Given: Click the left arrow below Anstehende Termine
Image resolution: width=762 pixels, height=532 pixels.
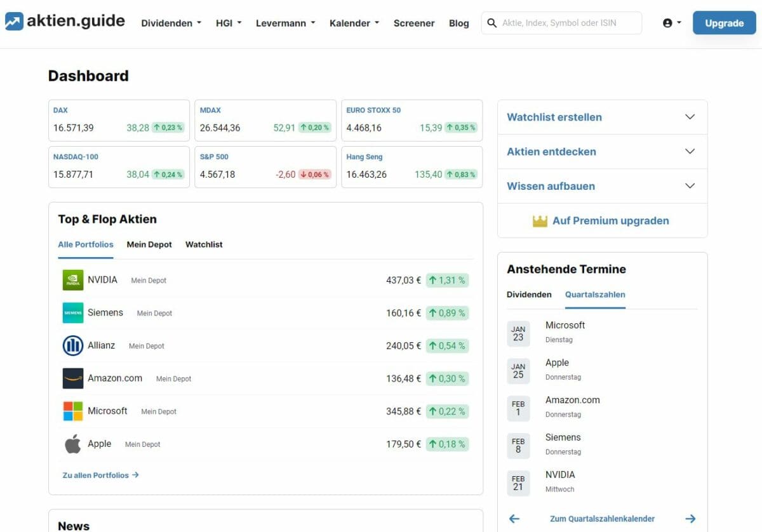Looking at the screenshot, I should click(514, 519).
